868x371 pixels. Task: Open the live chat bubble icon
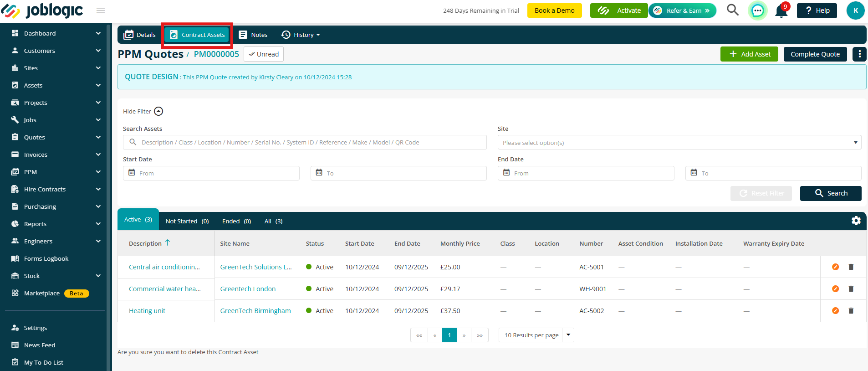757,10
